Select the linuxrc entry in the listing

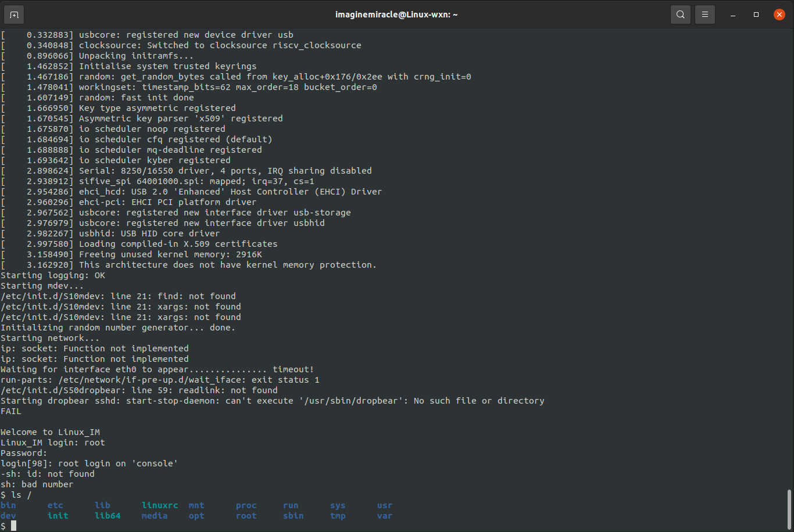click(x=160, y=505)
